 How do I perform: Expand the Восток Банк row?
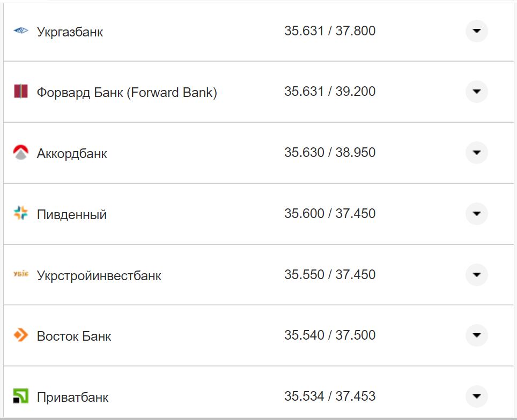click(x=476, y=335)
